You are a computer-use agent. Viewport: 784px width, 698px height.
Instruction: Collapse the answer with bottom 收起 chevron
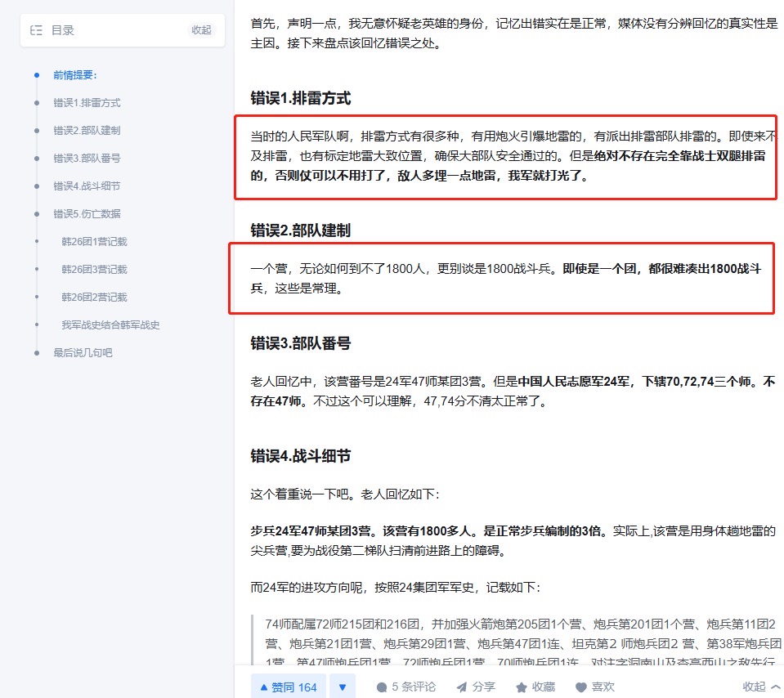776,687
